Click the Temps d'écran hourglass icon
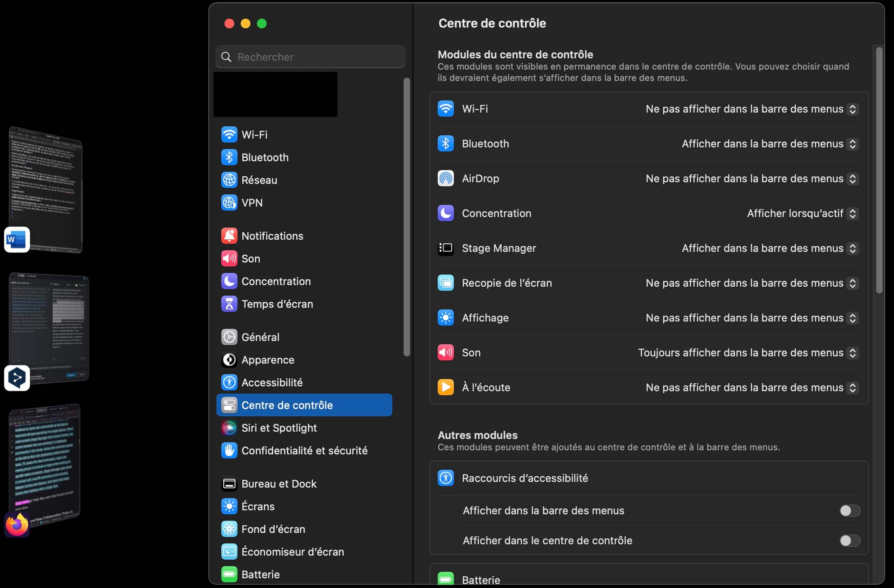Screen dimensions: 894x588 coord(229,304)
